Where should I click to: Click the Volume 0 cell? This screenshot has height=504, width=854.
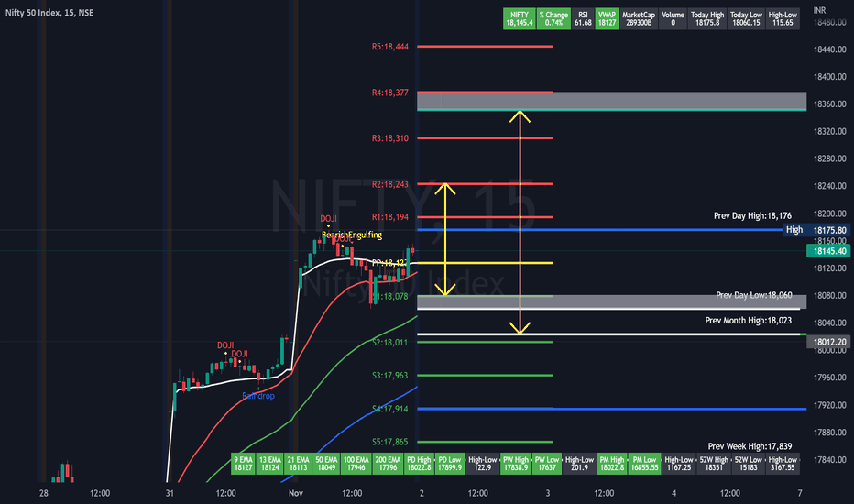pyautogui.click(x=673, y=19)
